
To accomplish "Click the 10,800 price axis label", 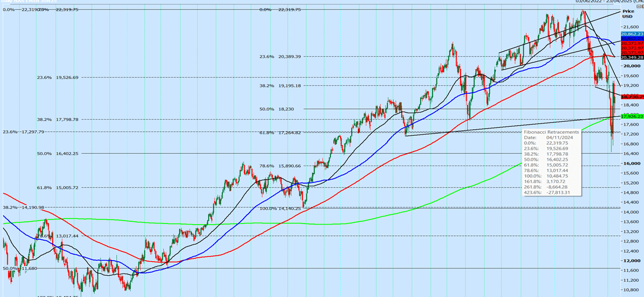I will [x=631, y=290].
